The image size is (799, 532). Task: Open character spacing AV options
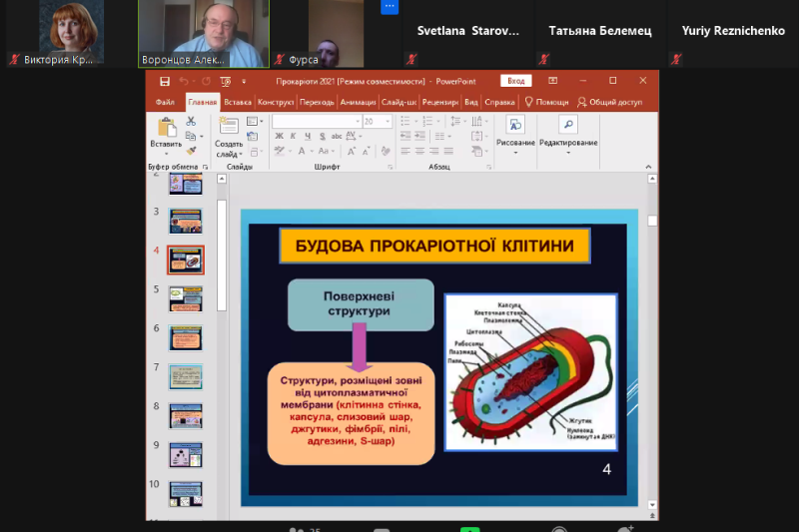coord(354,136)
